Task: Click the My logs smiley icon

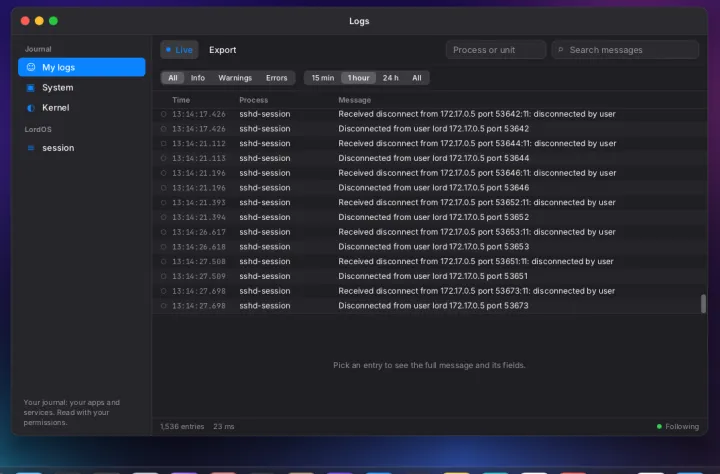Action: (31, 67)
